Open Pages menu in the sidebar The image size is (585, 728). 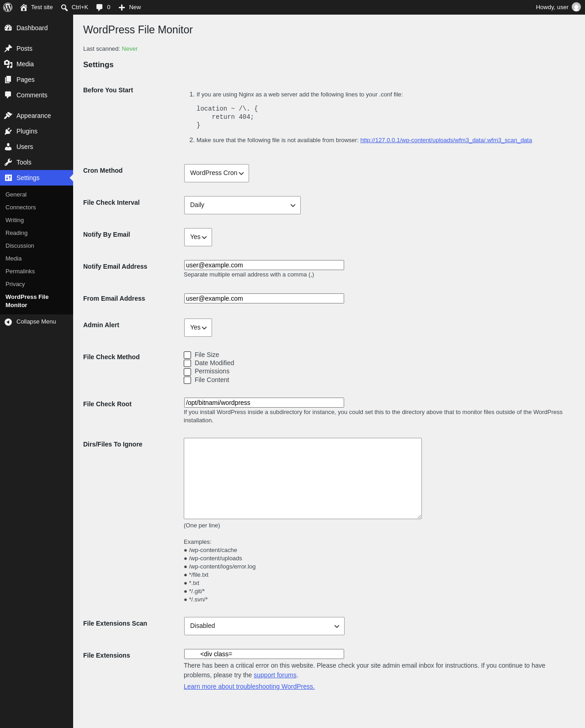point(37,80)
